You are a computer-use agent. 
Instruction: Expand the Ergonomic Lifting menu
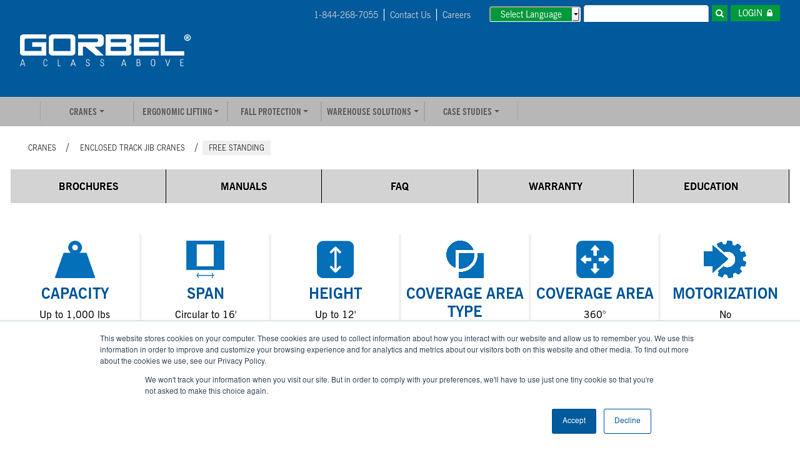click(181, 112)
